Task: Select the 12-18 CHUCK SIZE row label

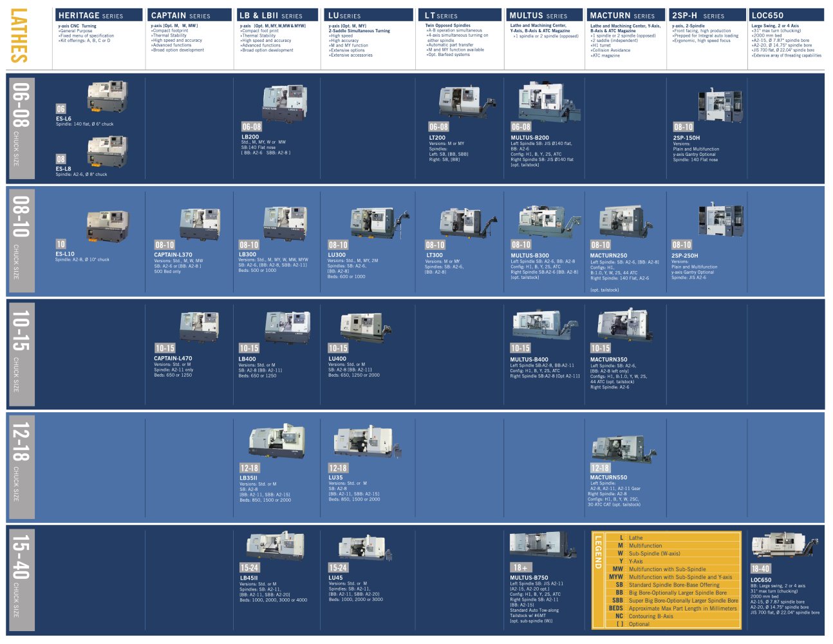Action: coord(21,466)
